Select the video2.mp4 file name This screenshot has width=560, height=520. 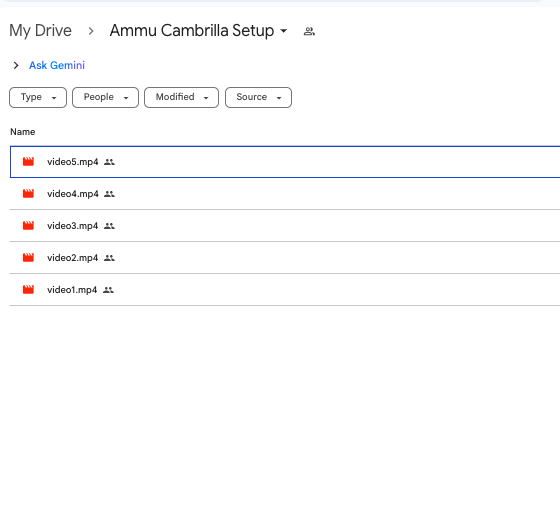[x=72, y=258]
